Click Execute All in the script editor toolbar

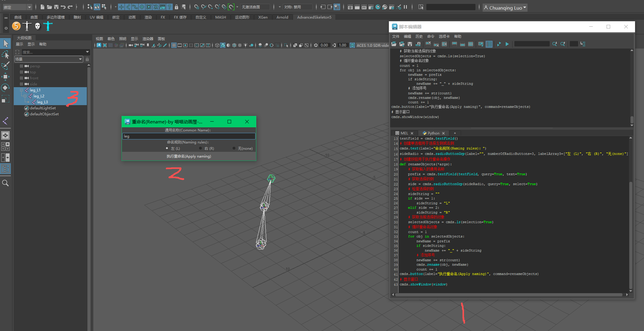pyautogui.click(x=499, y=44)
